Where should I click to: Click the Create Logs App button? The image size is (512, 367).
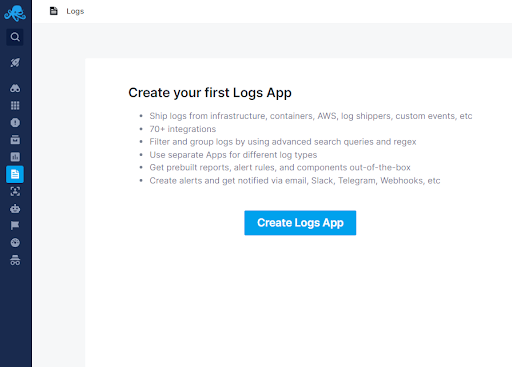pyautogui.click(x=300, y=223)
